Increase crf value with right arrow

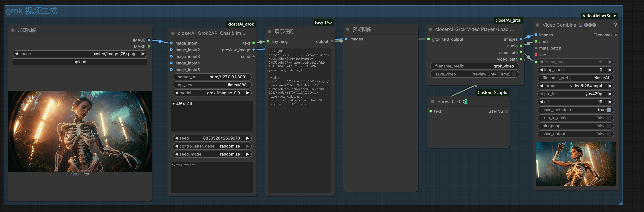pos(610,102)
